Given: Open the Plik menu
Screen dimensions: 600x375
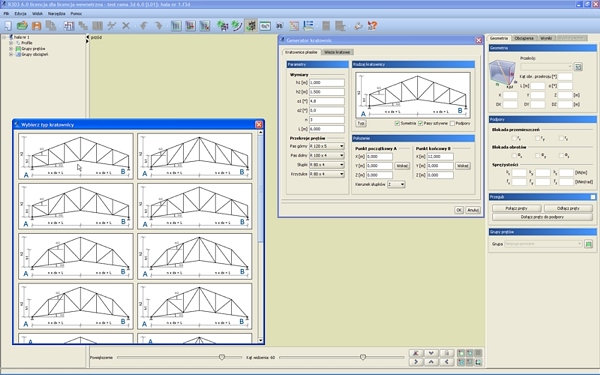Looking at the screenshot, I should (x=7, y=13).
